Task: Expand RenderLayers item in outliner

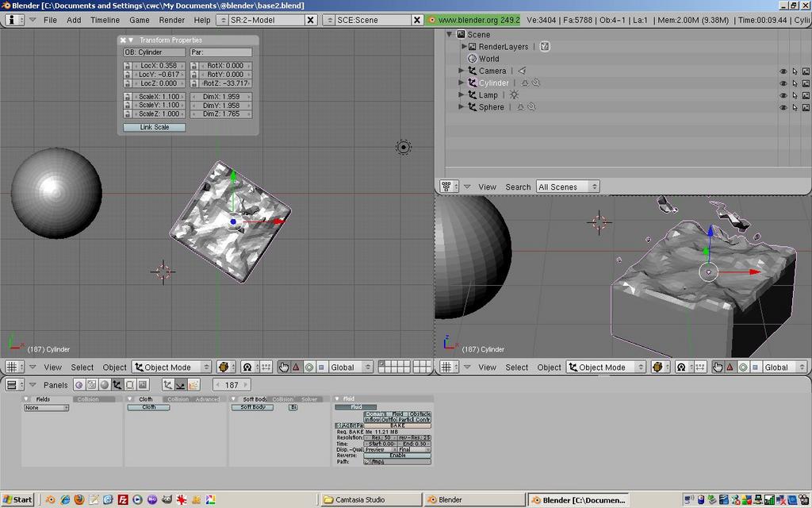Action: 464,46
